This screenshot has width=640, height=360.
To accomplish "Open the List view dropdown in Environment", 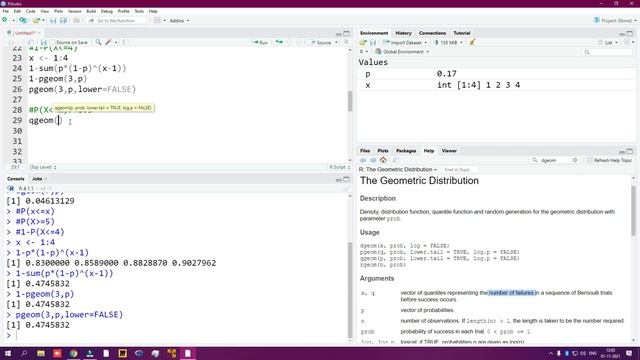I will (x=608, y=42).
